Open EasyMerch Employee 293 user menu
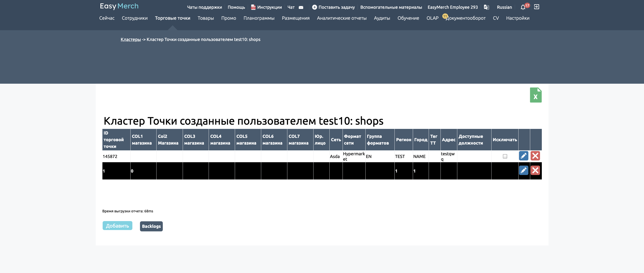The height and width of the screenshot is (273, 644). [x=453, y=7]
